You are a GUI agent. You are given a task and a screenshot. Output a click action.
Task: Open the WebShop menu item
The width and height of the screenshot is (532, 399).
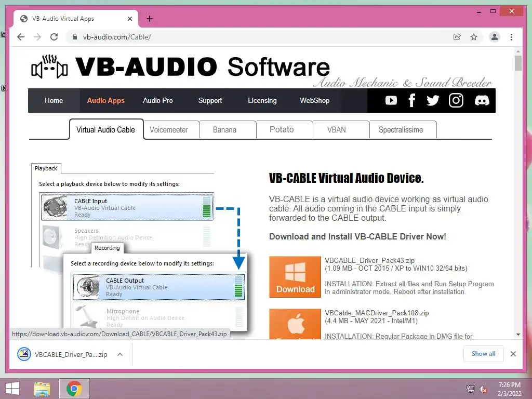314,100
